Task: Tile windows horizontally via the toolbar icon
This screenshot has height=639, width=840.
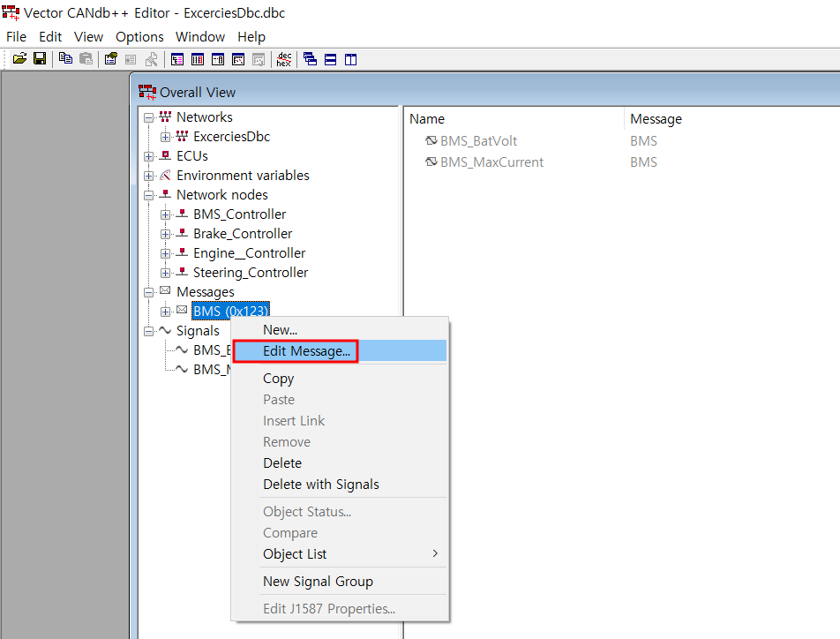Action: tap(331, 59)
